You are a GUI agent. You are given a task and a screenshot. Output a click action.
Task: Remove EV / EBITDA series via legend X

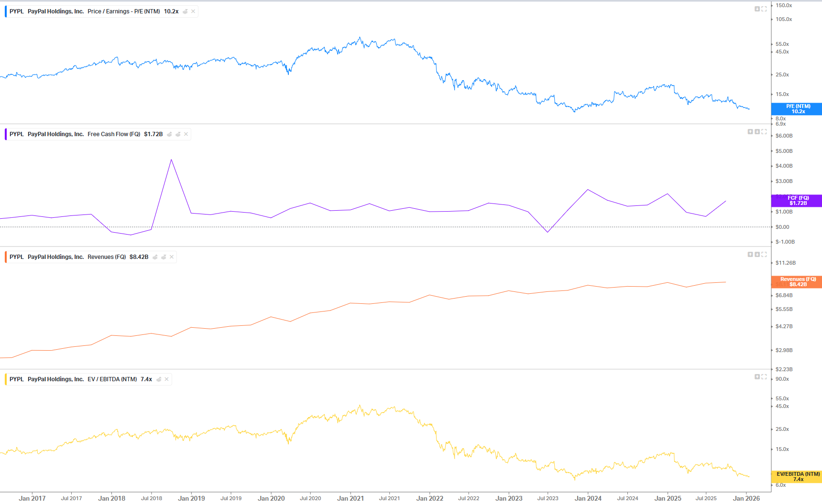(x=166, y=379)
